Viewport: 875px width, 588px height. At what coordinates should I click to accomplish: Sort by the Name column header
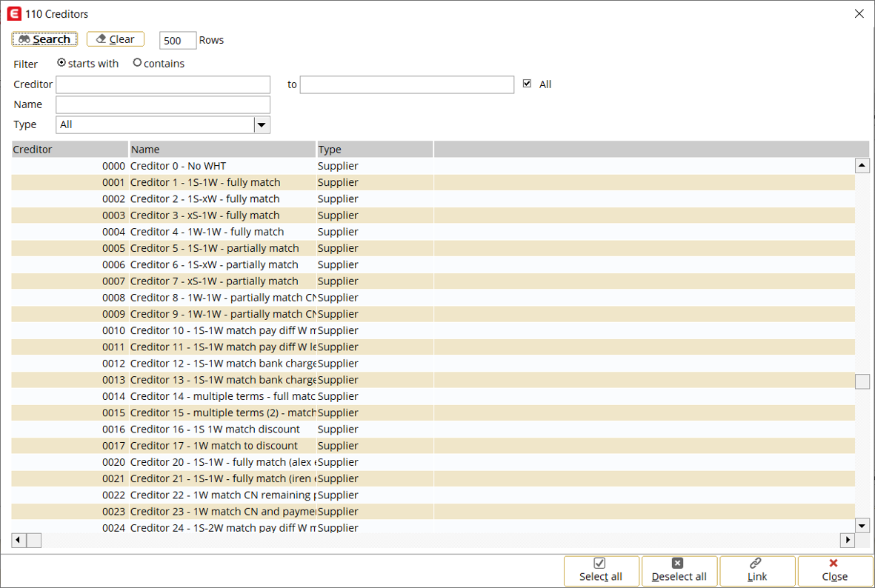[222, 149]
